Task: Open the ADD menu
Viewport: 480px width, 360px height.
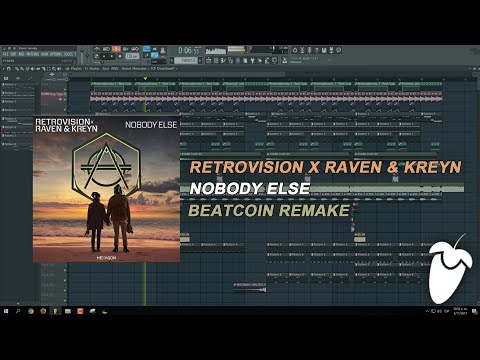Action: click(x=21, y=54)
